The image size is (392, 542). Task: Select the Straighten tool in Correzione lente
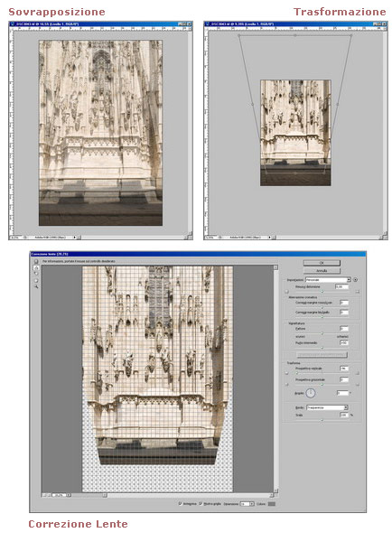pos(36,268)
